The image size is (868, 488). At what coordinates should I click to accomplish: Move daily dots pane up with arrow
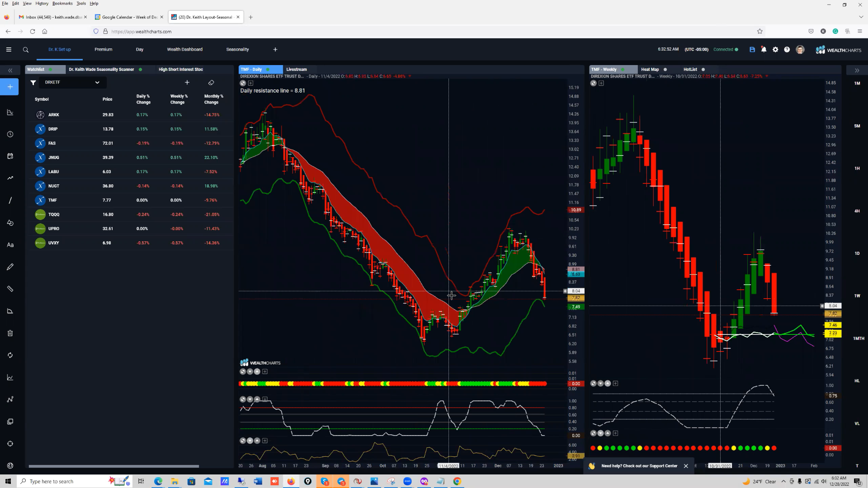(x=257, y=371)
